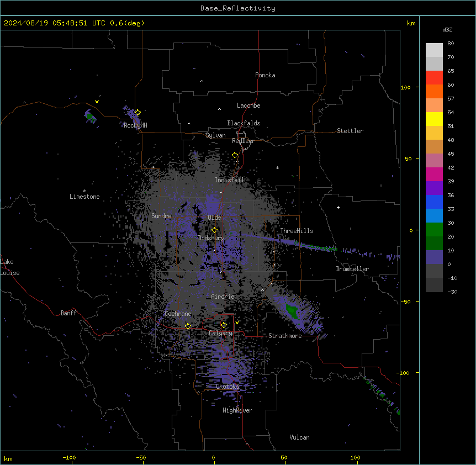
Task: Click the -100 tick on bottom axis
Action: tap(69, 457)
